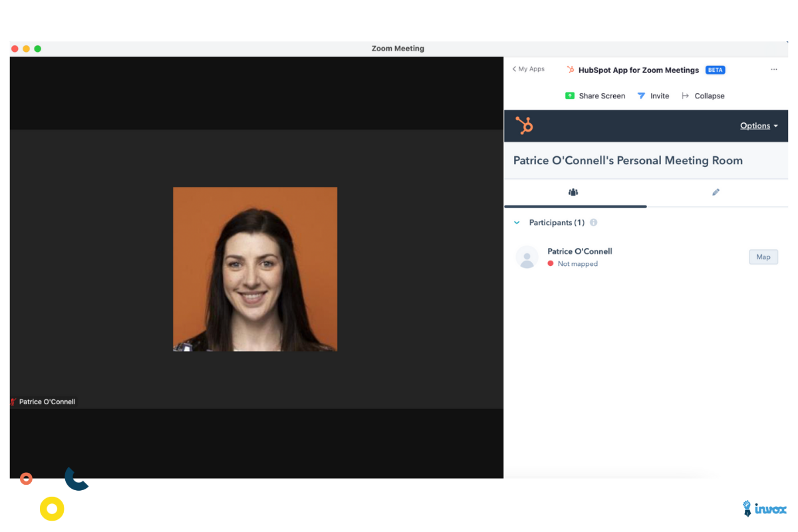This screenshot has width=798, height=532.
Task: Switch to the participants tab icon
Action: pos(573,192)
